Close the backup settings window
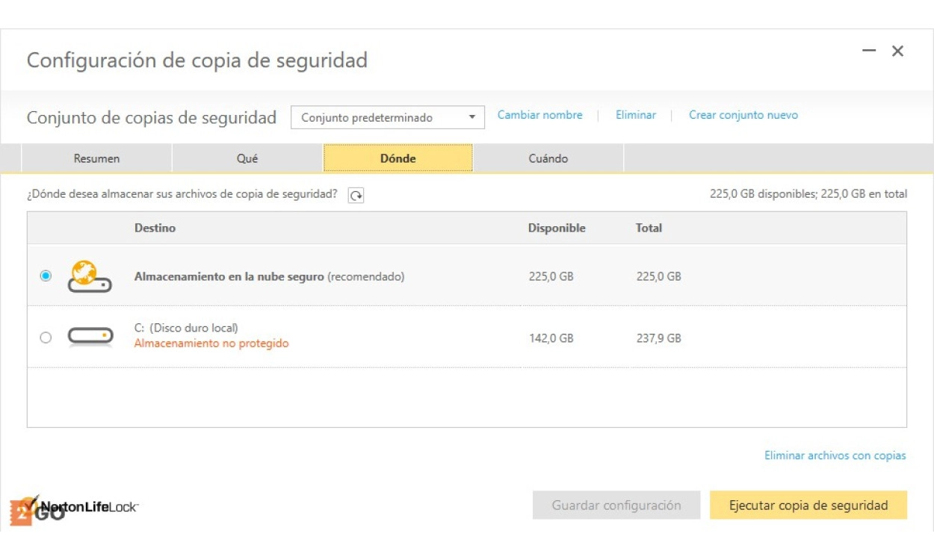This screenshot has height=560, width=934. (x=898, y=51)
